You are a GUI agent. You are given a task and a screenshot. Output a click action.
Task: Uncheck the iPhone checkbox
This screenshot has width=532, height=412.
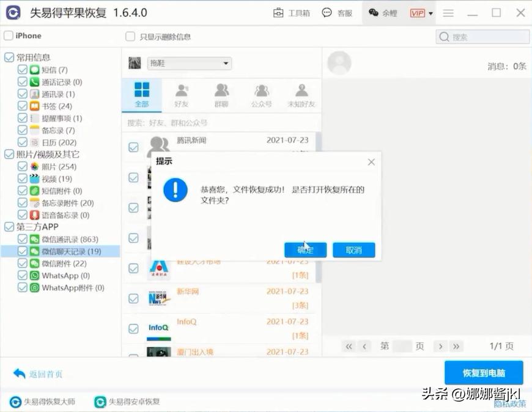click(x=7, y=35)
